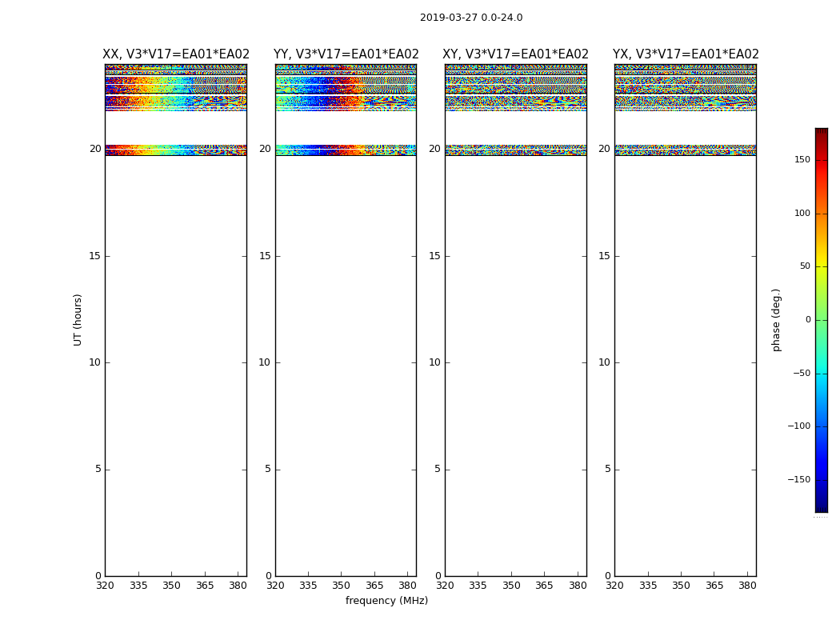Click the 'UT (hours)' y-axis label

78,320
